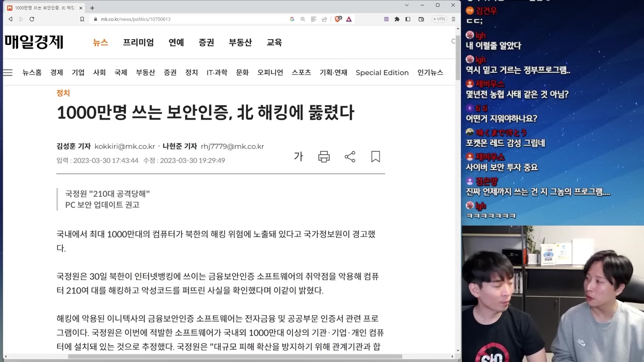
Task: Click reporter name 나현준 기자
Action: tap(180, 146)
